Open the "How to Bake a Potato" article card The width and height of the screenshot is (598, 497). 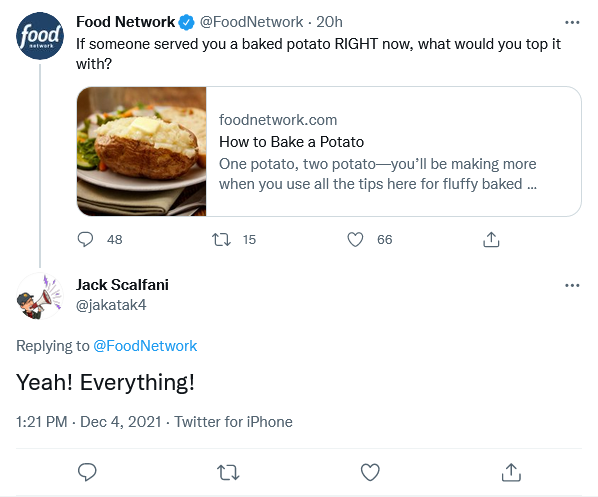tap(329, 151)
